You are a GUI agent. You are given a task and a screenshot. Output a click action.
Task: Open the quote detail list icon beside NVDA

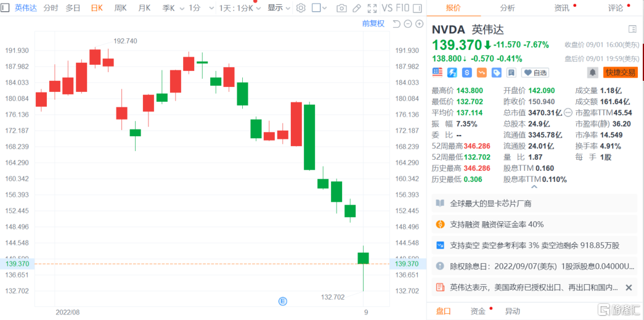point(632,29)
